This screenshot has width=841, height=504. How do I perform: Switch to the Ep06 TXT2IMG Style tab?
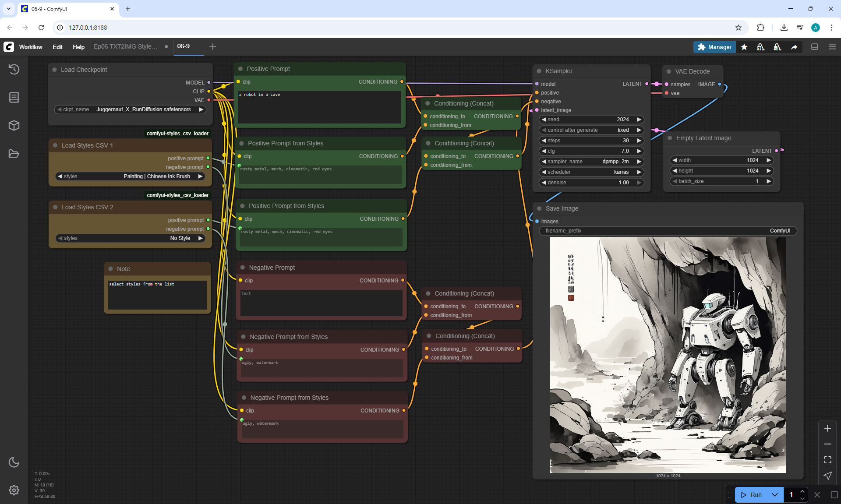(125, 46)
